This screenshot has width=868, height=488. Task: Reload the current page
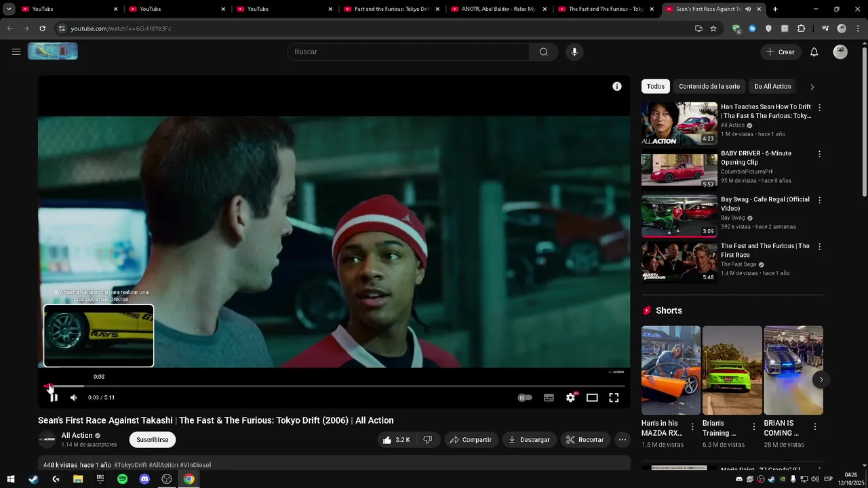click(42, 28)
